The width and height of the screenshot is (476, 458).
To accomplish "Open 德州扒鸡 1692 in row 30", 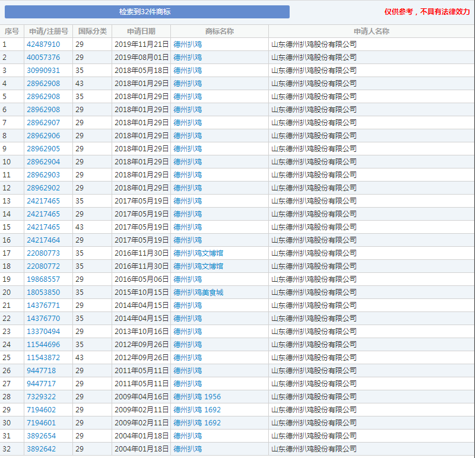I will [x=197, y=423].
